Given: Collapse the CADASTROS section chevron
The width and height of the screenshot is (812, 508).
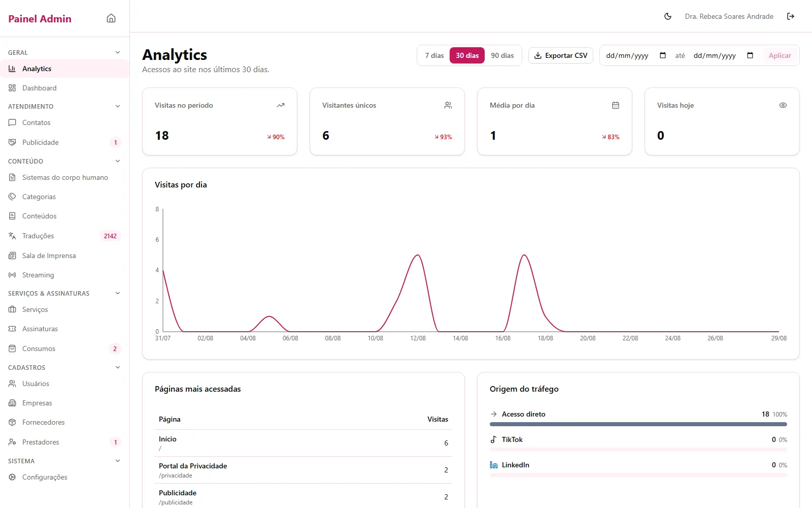Looking at the screenshot, I should pos(118,367).
